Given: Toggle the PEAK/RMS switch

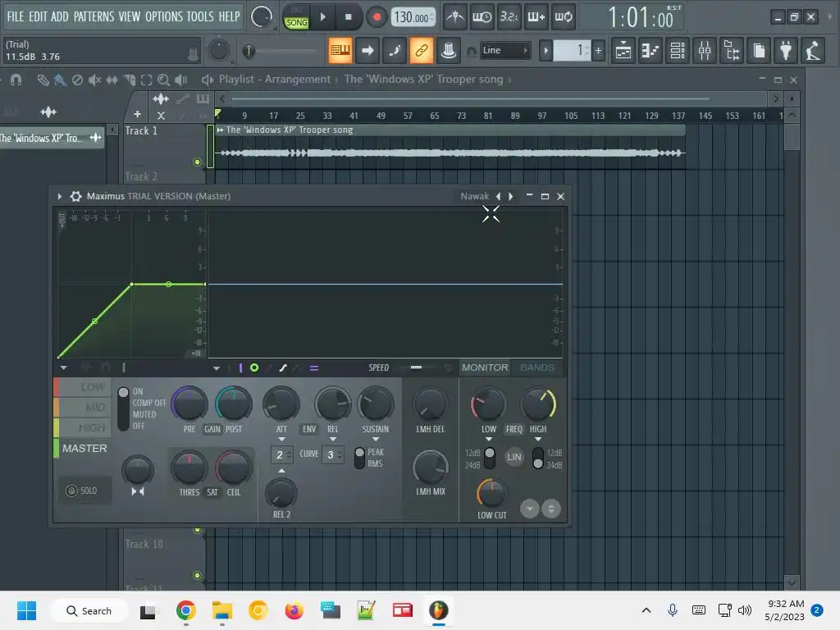Looking at the screenshot, I should coord(359,458).
